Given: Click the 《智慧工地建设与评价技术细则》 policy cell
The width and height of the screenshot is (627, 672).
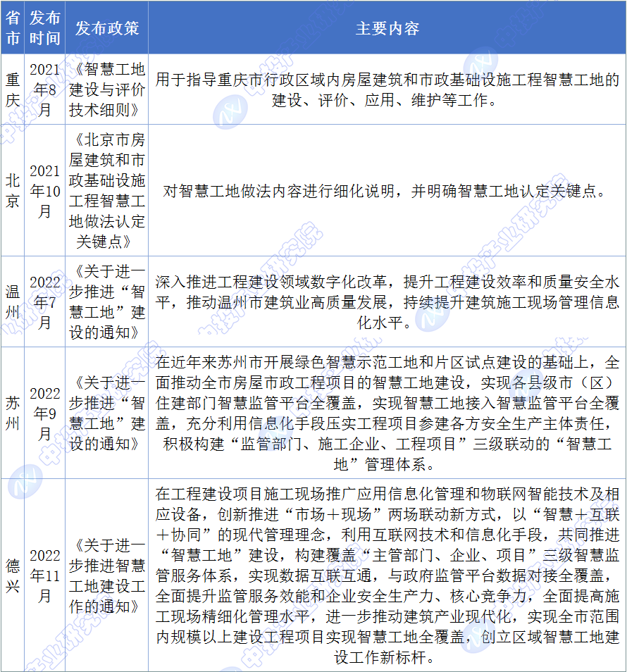Looking at the screenshot, I should pyautogui.click(x=107, y=90).
